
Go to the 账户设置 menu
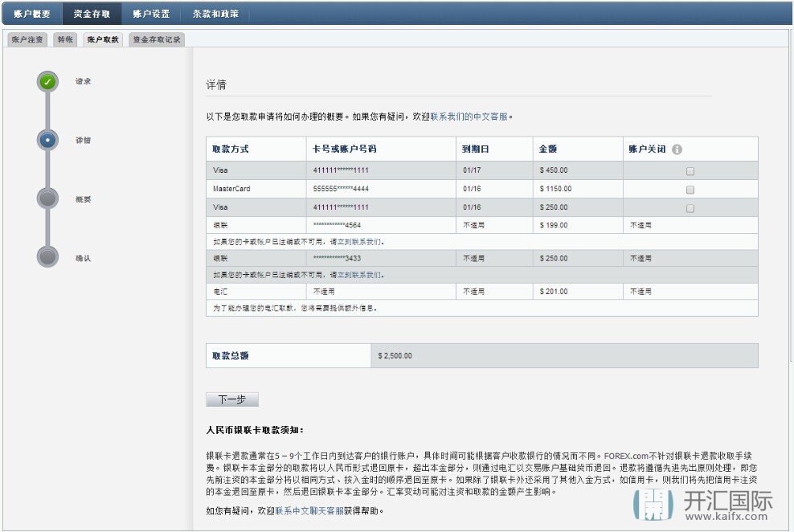[x=151, y=14]
